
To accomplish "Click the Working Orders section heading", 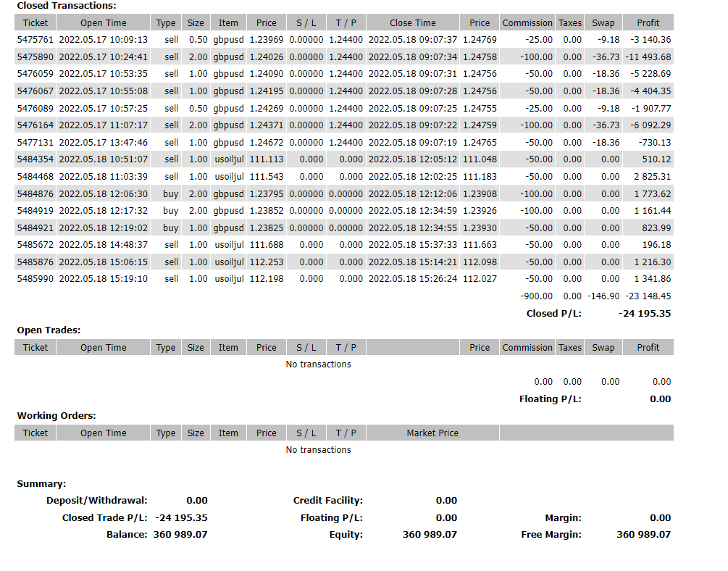I will [56, 415].
